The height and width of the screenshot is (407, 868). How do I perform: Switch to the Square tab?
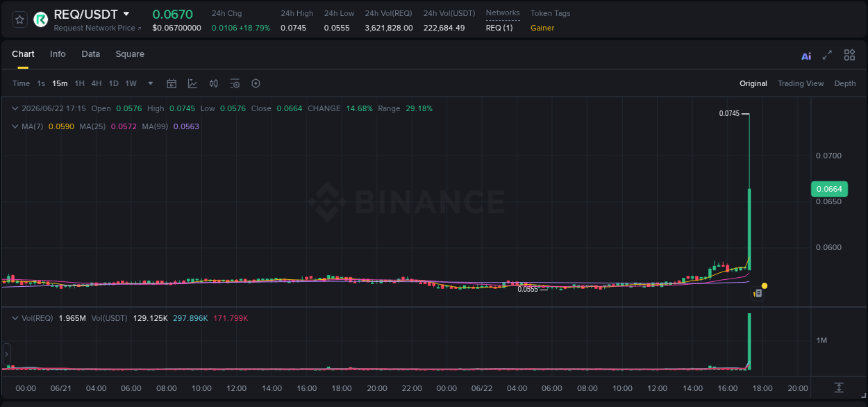point(130,54)
